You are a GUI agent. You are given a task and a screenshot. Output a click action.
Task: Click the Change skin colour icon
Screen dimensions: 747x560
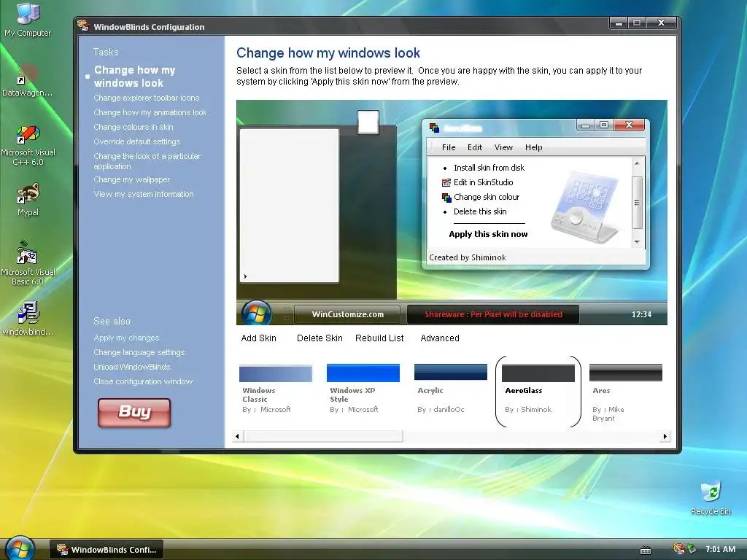pyautogui.click(x=446, y=197)
